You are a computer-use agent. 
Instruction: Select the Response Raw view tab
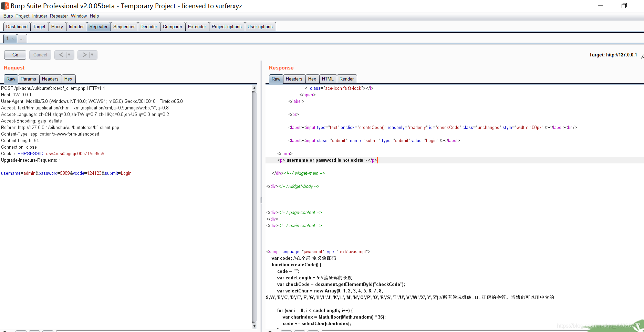tap(276, 79)
